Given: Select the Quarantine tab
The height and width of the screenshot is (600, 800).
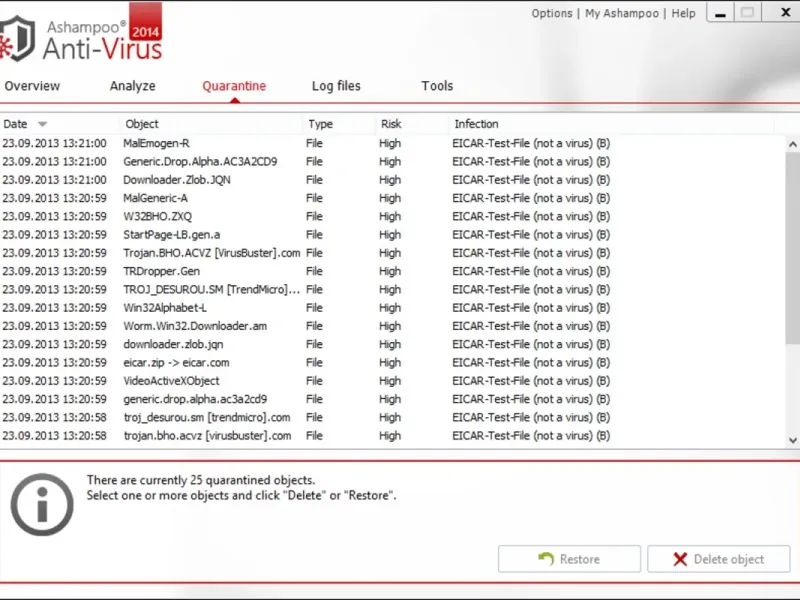Looking at the screenshot, I should point(234,86).
